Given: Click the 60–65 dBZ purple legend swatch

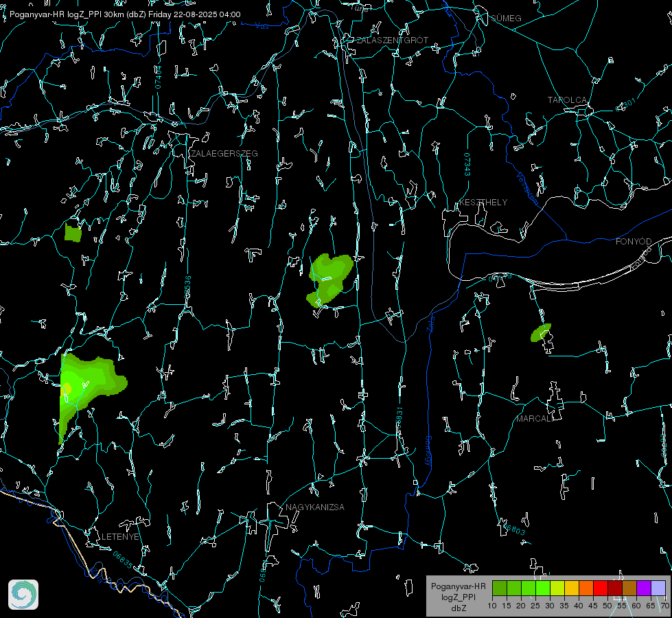Looking at the screenshot, I should 644,588.
